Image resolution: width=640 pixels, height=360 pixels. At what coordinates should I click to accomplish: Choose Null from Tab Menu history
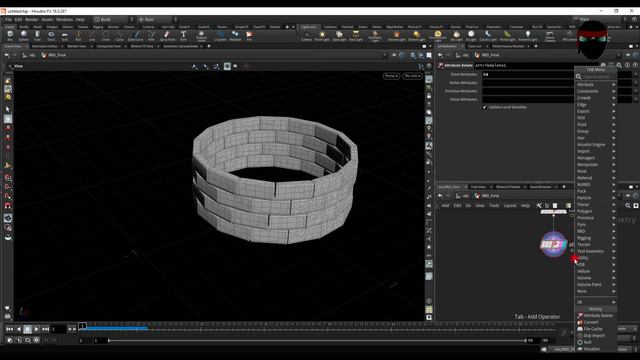pos(596,342)
